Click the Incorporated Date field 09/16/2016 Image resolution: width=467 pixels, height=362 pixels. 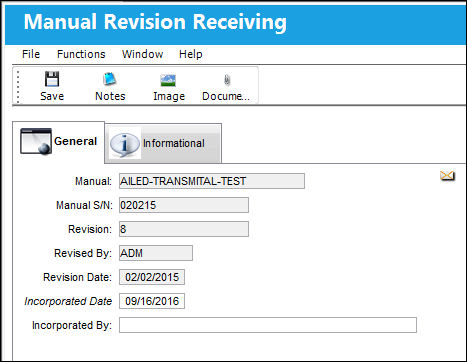(152, 301)
